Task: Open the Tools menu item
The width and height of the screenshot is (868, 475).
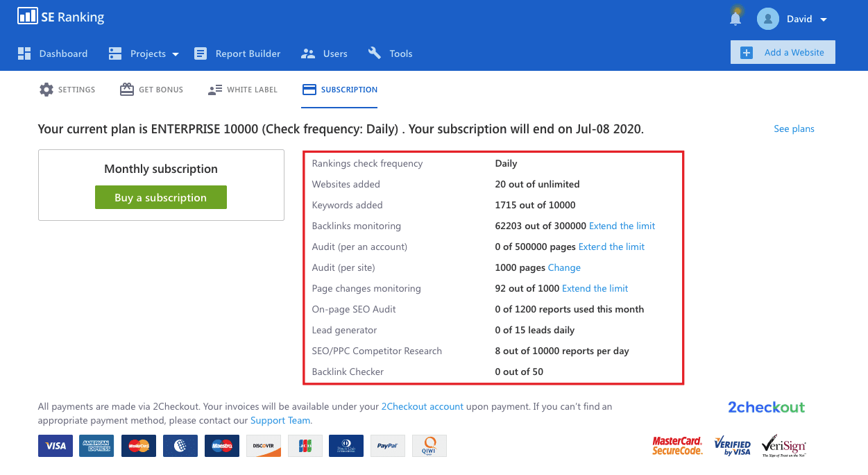Action: pyautogui.click(x=401, y=53)
